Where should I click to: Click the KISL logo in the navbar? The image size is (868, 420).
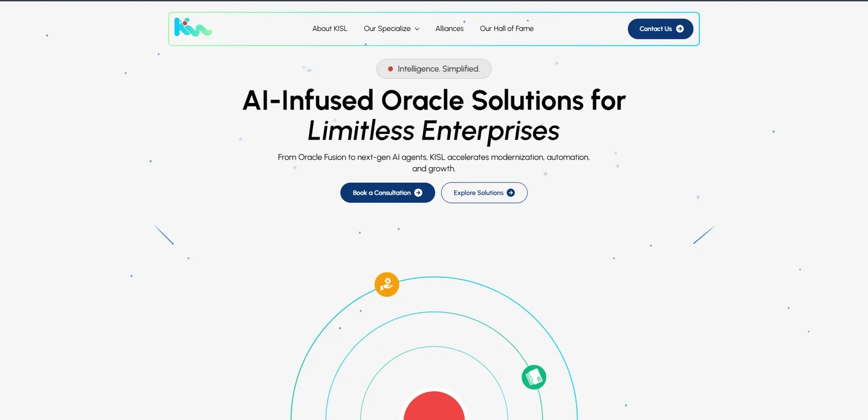point(193,27)
